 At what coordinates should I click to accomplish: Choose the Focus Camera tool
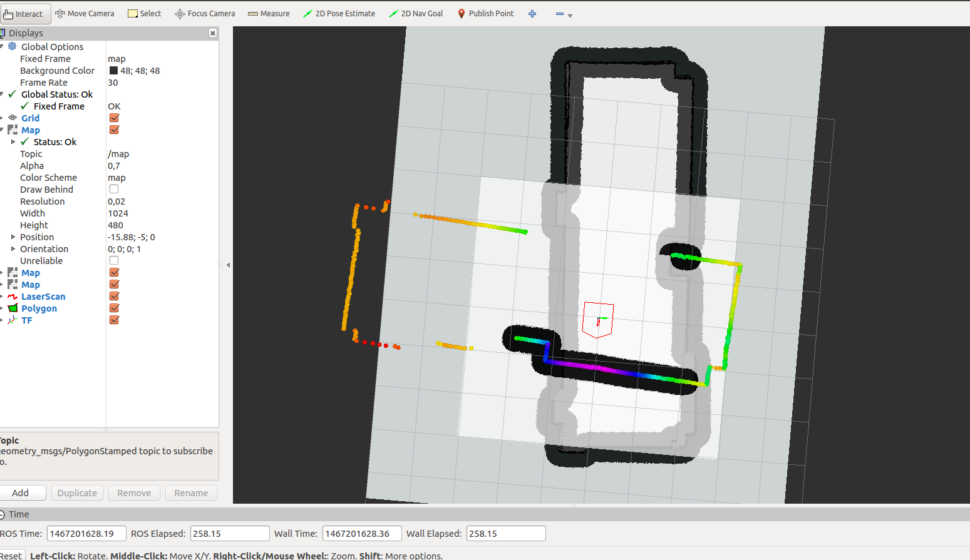[205, 14]
